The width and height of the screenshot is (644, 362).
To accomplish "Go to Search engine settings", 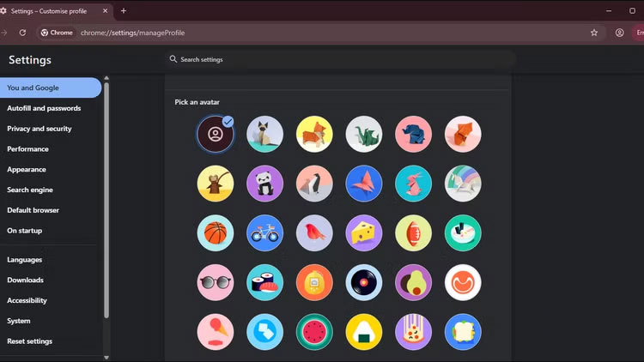I will pyautogui.click(x=30, y=190).
